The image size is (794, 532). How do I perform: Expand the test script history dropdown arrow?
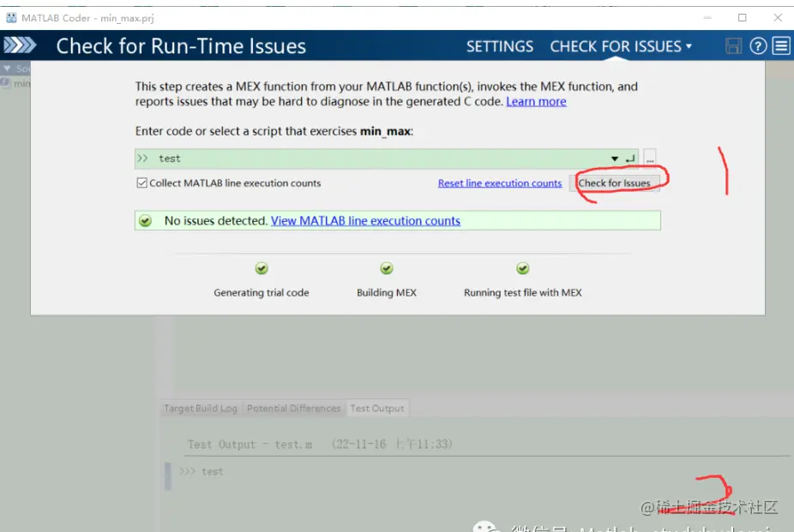pos(614,158)
